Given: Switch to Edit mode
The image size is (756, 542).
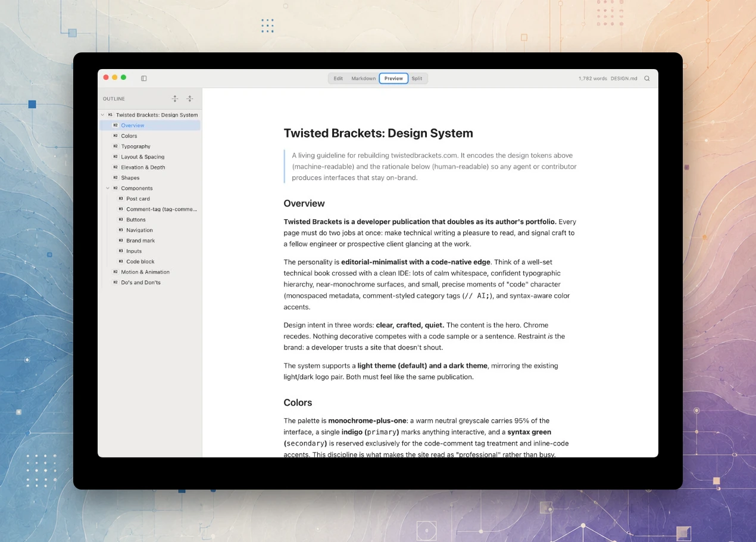Looking at the screenshot, I should click(x=338, y=79).
